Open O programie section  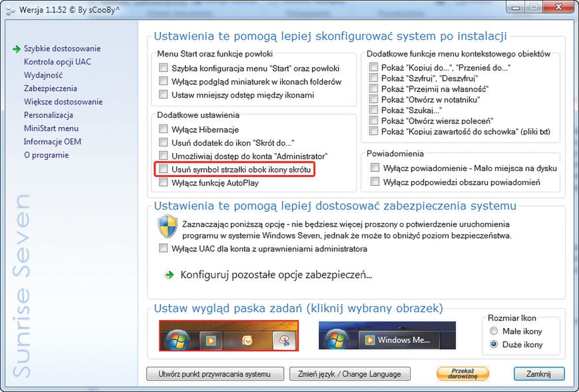tap(46, 155)
